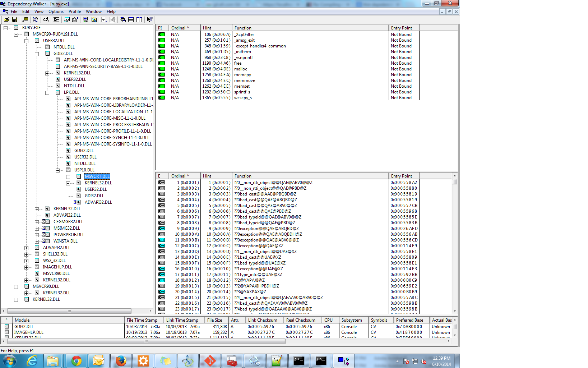Click the context help arrow icon
588x368 pixels.
click(x=149, y=19)
